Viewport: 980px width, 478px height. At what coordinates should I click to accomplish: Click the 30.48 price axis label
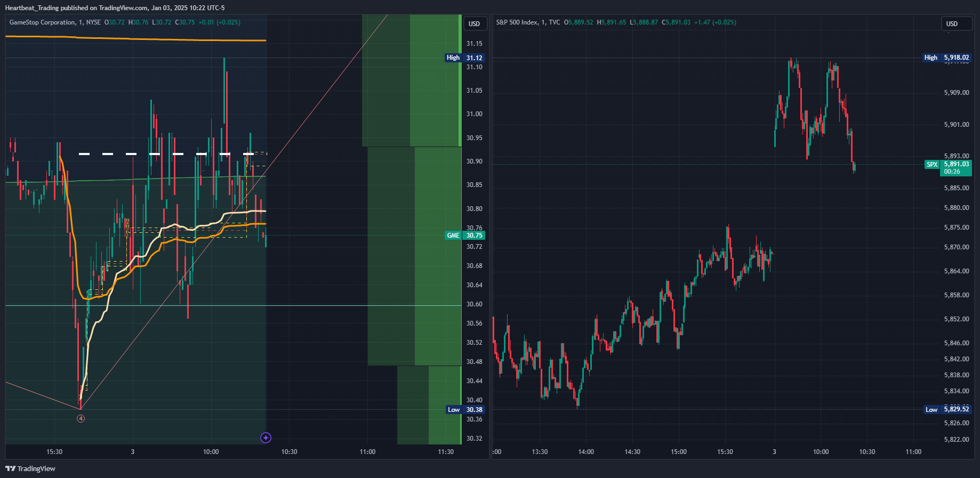[x=474, y=362]
